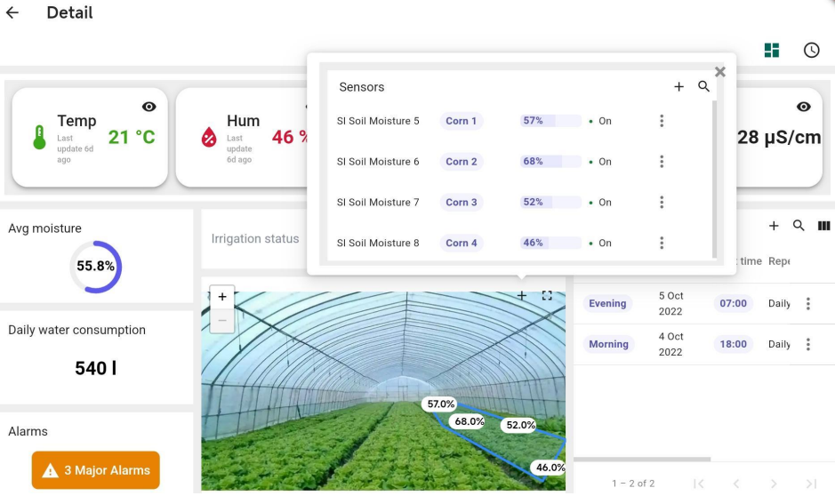The width and height of the screenshot is (835, 504).
Task: Open the dashboard layout grid icon
Action: coord(772,51)
